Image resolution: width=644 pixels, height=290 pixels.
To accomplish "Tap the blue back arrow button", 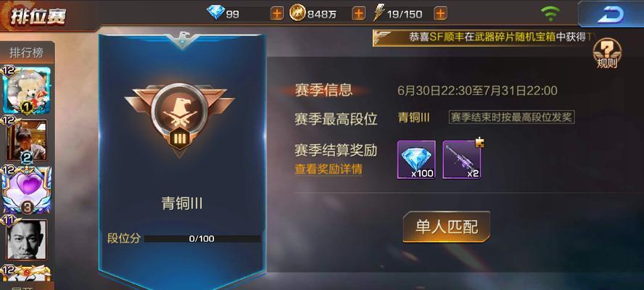I will tap(611, 14).
